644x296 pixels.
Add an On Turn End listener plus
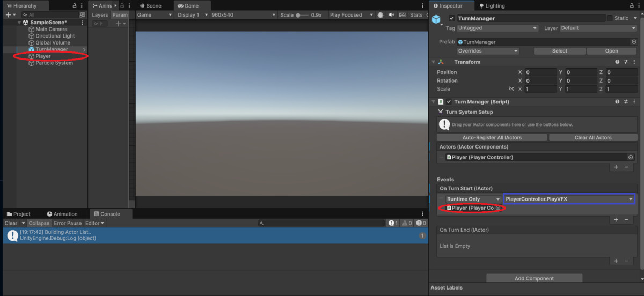click(616, 261)
